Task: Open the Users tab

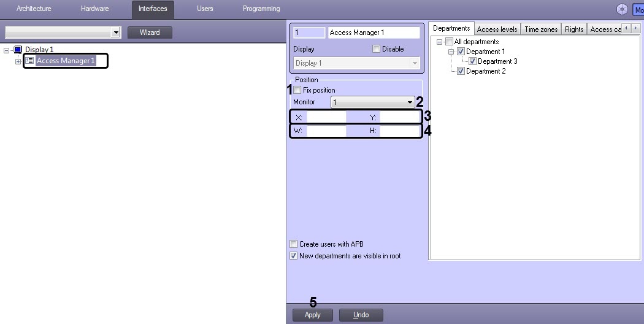Action: tap(205, 9)
